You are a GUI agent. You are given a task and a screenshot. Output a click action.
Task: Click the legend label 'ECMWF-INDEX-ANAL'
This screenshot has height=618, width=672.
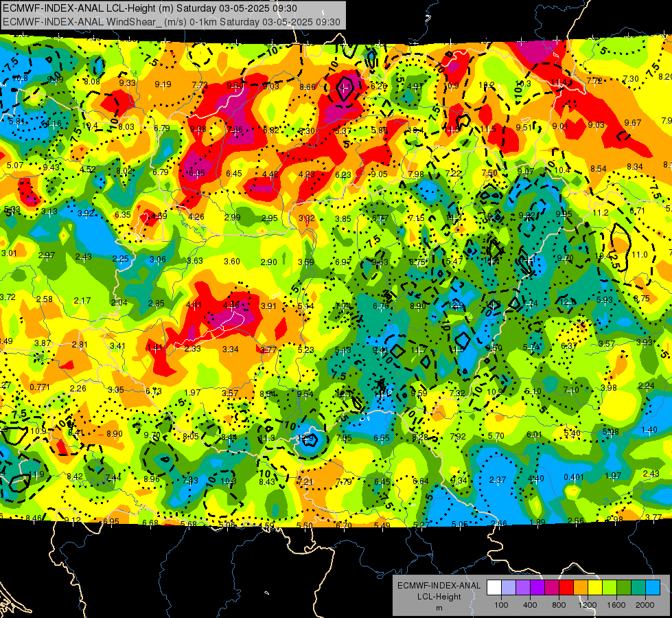pos(439,586)
